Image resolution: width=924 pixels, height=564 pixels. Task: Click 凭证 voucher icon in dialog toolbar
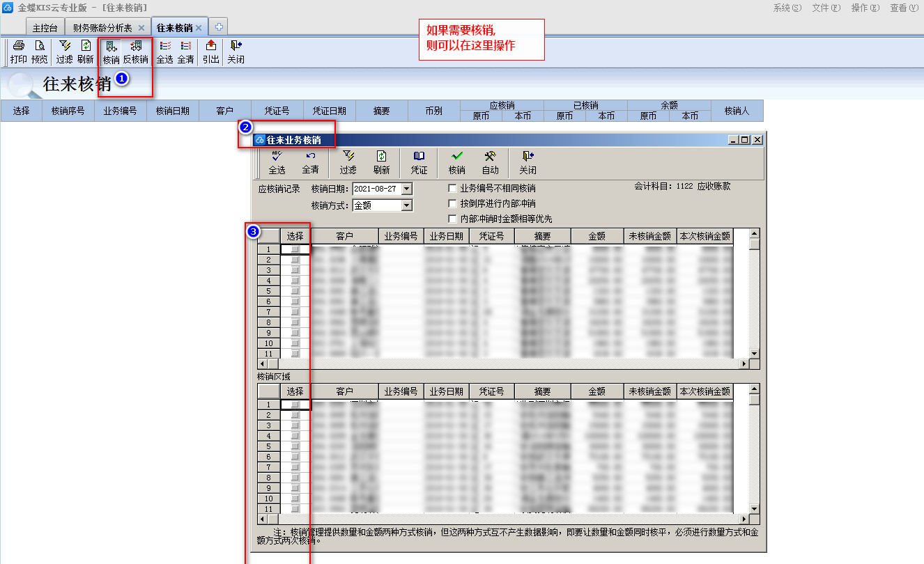coord(419,162)
